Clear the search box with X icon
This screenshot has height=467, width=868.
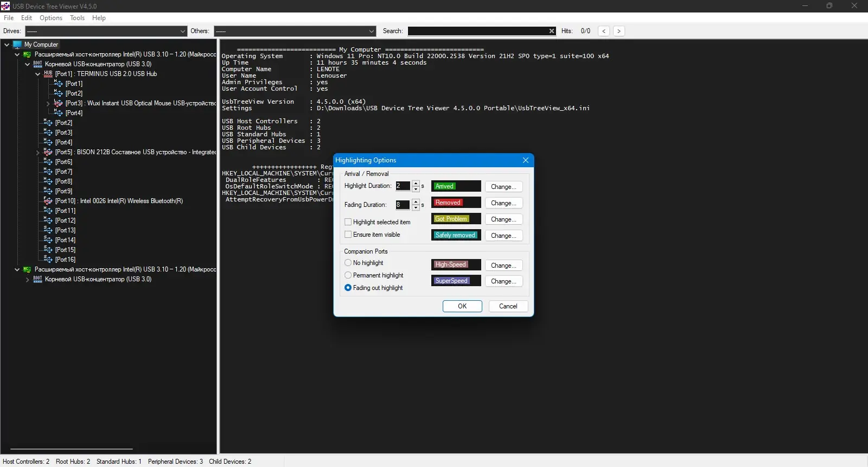(x=552, y=31)
